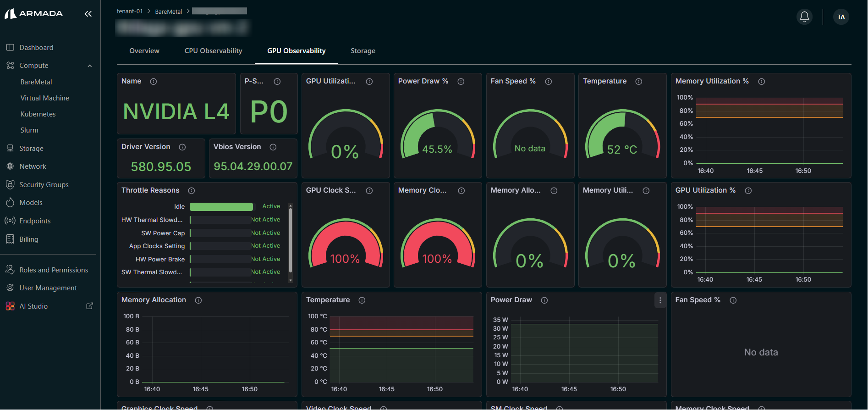Show info for Fan Speed % gauge

point(549,82)
